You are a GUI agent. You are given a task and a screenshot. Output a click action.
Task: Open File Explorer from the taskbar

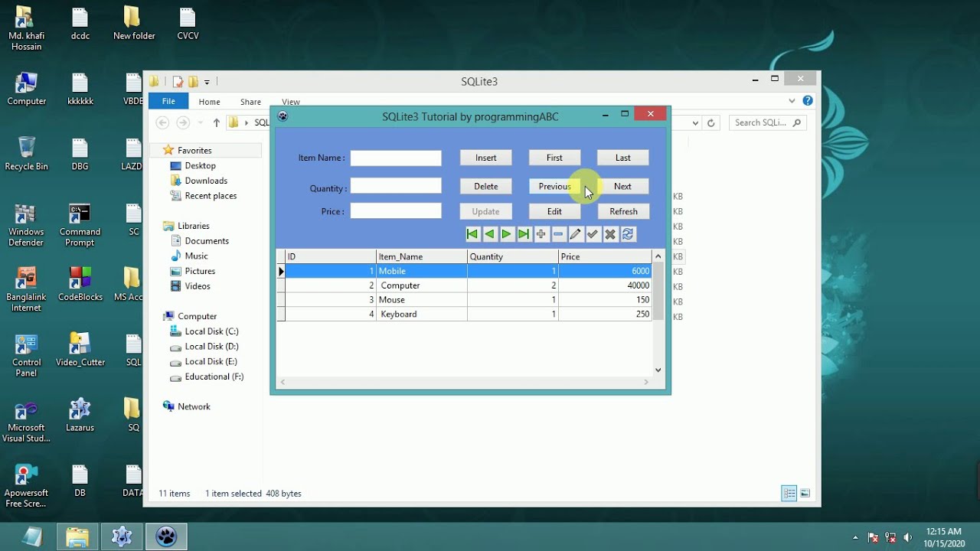[77, 536]
